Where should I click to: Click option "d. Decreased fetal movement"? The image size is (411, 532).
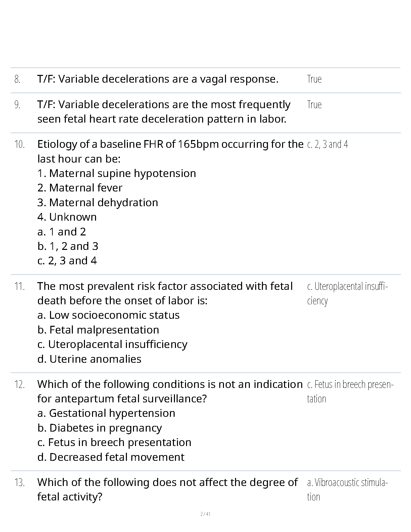(111, 457)
